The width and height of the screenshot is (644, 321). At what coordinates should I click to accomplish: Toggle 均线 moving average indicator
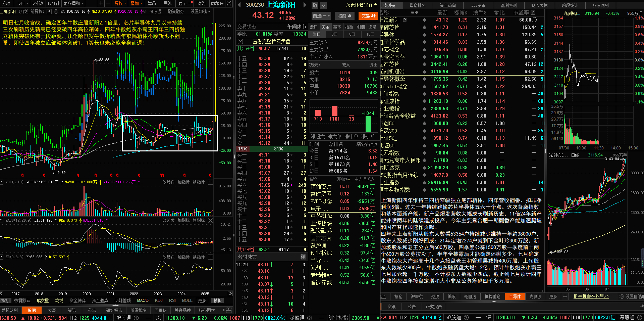coord(59,301)
